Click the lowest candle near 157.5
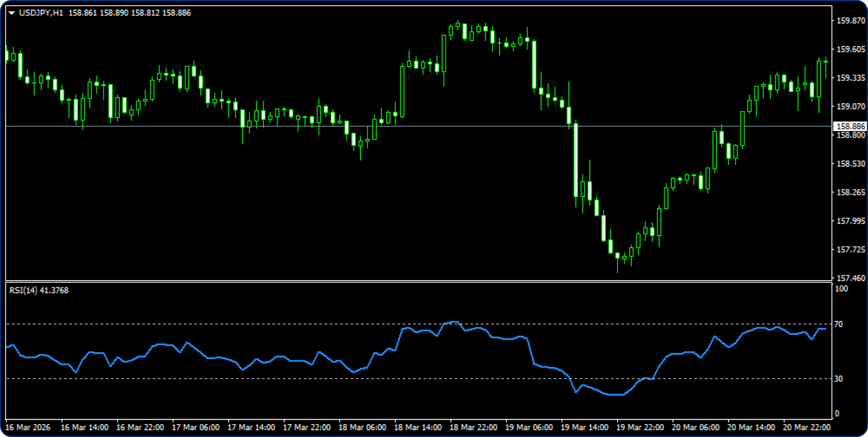Image resolution: width=868 pixels, height=437 pixels. 618,257
